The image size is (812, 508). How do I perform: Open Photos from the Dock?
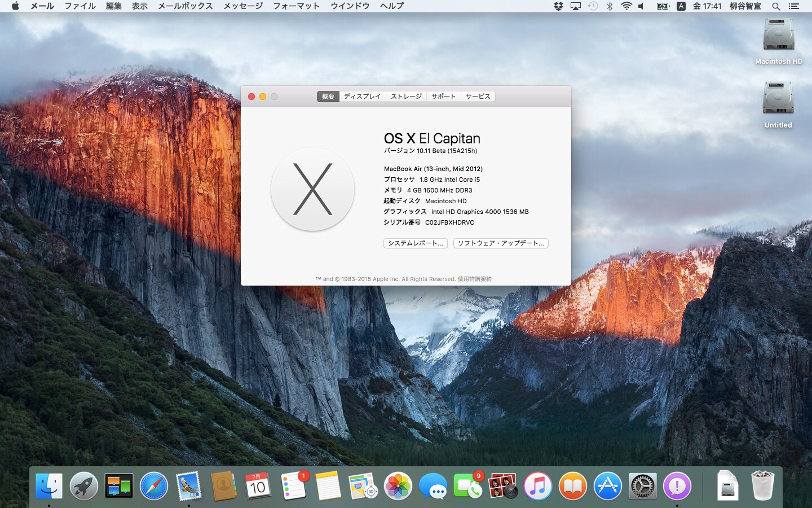[x=398, y=485]
